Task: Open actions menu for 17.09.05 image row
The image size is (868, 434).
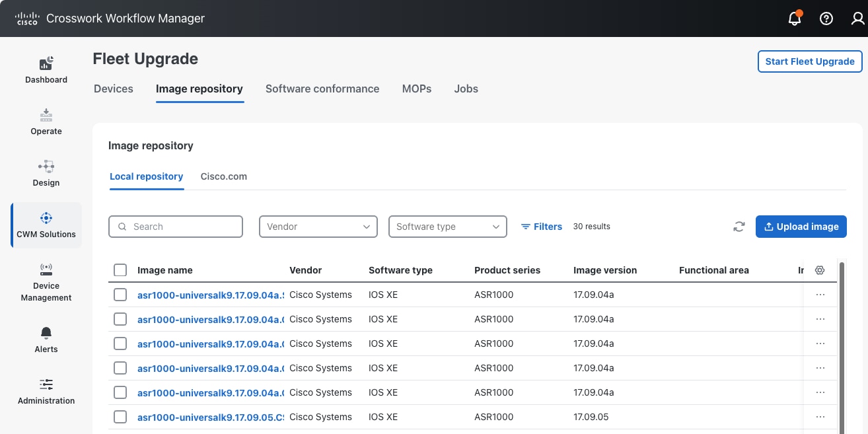Action: tap(820, 417)
